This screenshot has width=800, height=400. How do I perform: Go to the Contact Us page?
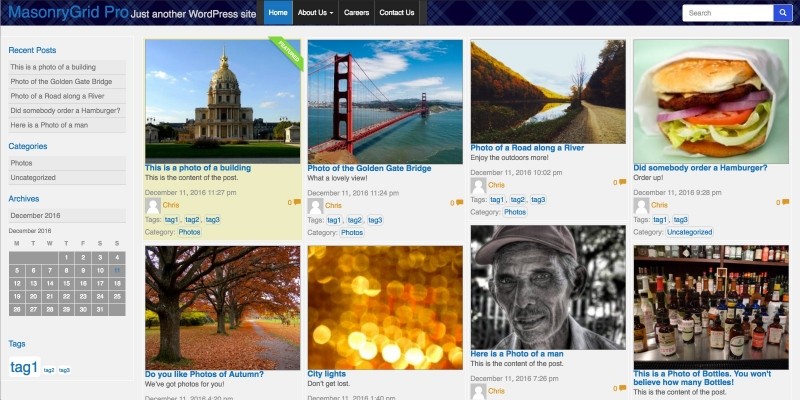tap(397, 13)
